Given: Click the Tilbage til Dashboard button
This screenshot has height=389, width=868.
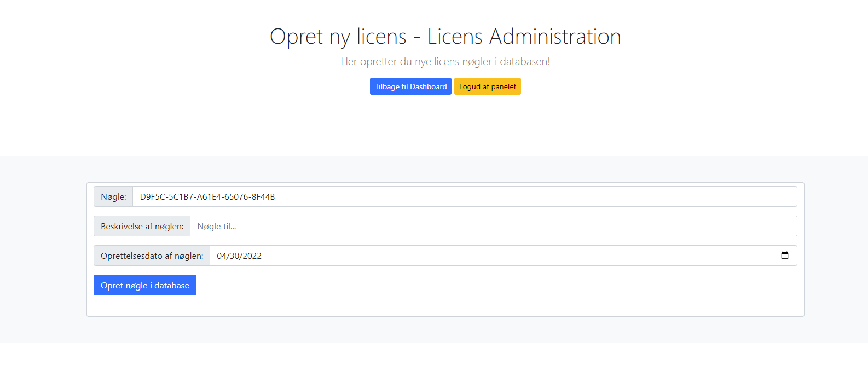Looking at the screenshot, I should pos(410,86).
